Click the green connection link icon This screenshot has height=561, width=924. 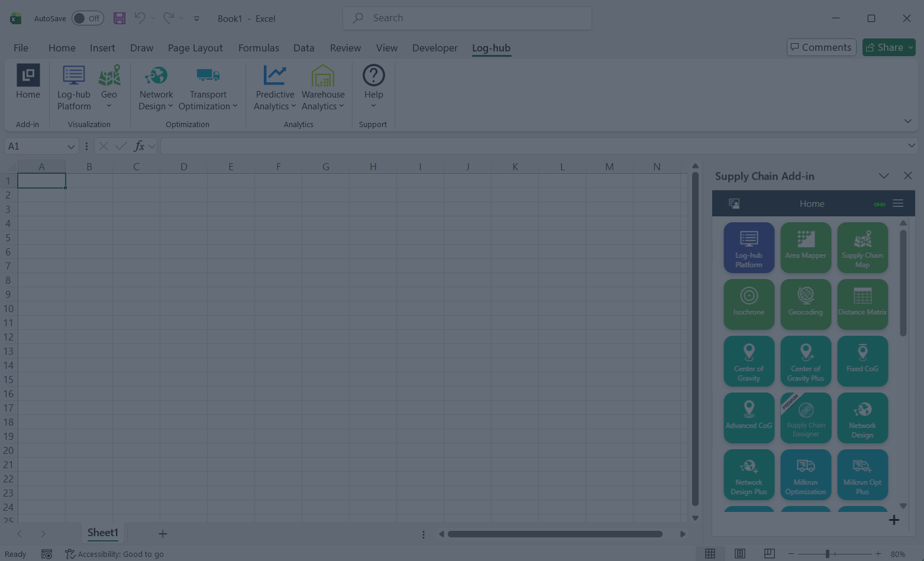880,204
